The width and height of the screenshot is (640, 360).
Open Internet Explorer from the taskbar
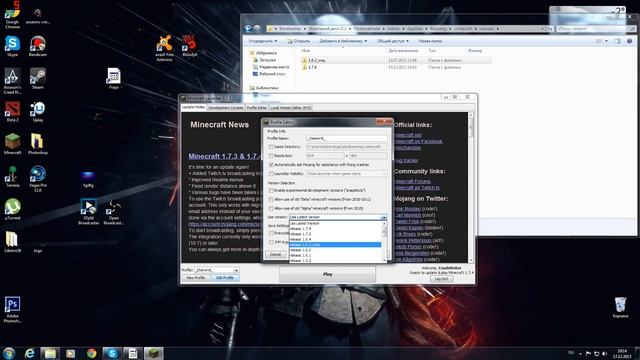click(29, 353)
